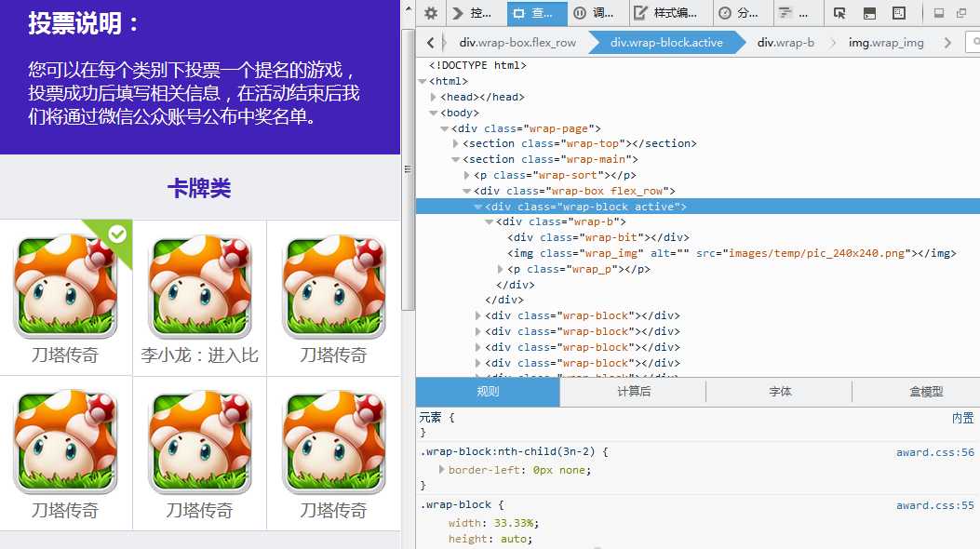The image size is (980, 549).
Task: Collapse the div wrap-page node
Action: point(444,128)
